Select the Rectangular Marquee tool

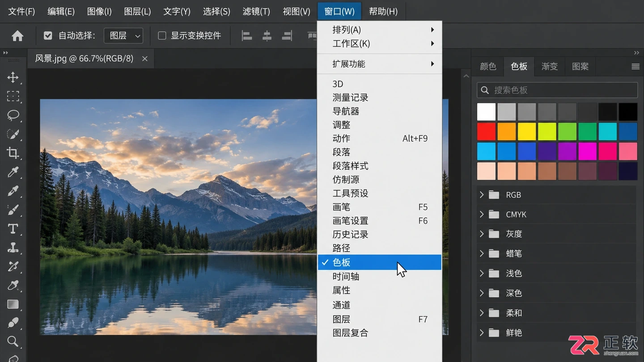tap(13, 96)
